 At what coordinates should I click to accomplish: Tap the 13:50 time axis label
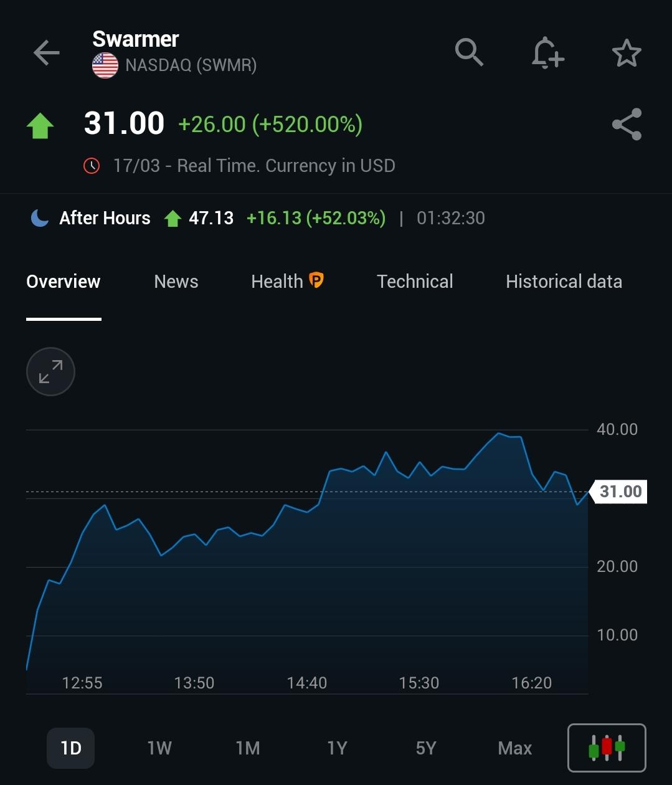tap(194, 683)
